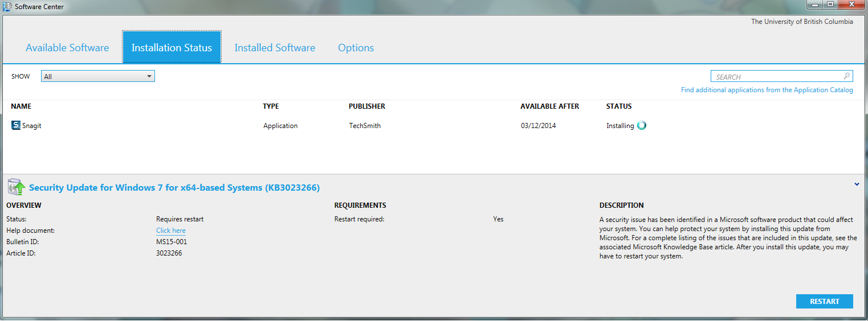Click the RESTART button
Image resolution: width=868 pixels, height=321 pixels.
tap(824, 301)
